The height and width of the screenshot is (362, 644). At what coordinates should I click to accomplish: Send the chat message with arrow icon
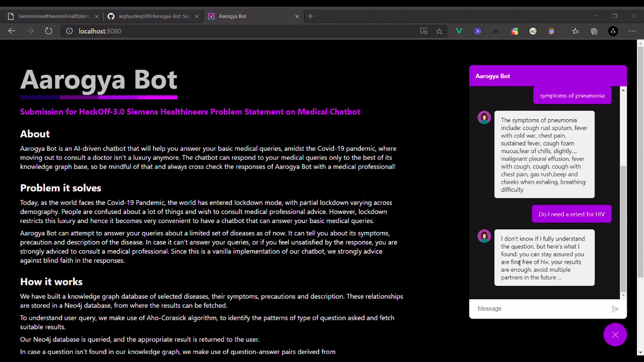click(x=615, y=309)
